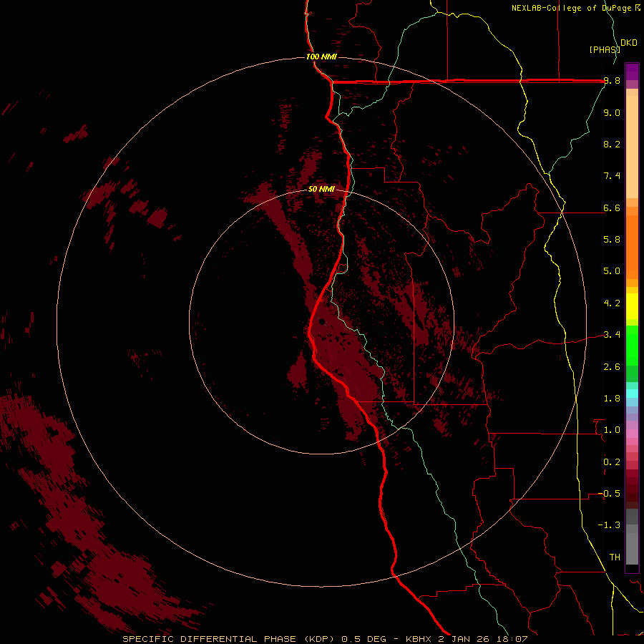Select the 7.4 scale value
This screenshot has width=644, height=644.
(x=612, y=176)
